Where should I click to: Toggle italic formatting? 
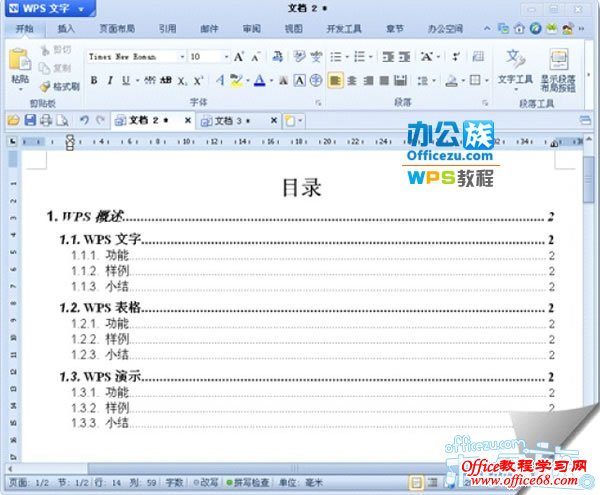(x=110, y=80)
